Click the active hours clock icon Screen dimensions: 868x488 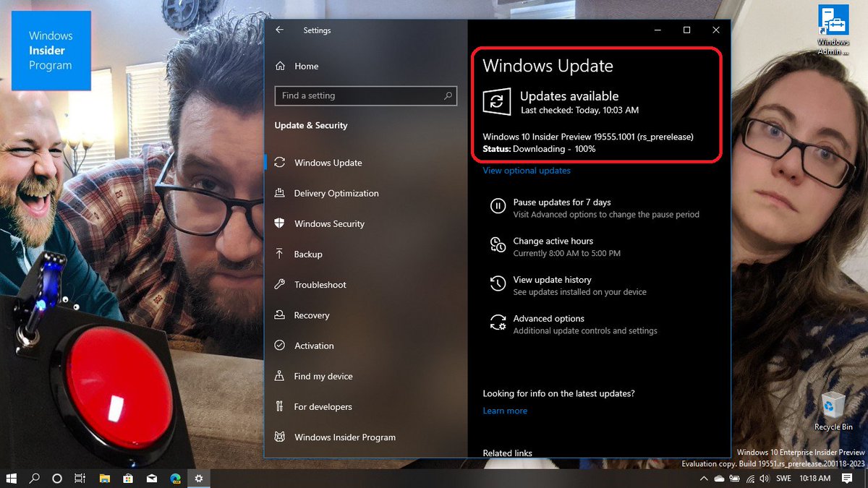tap(498, 245)
